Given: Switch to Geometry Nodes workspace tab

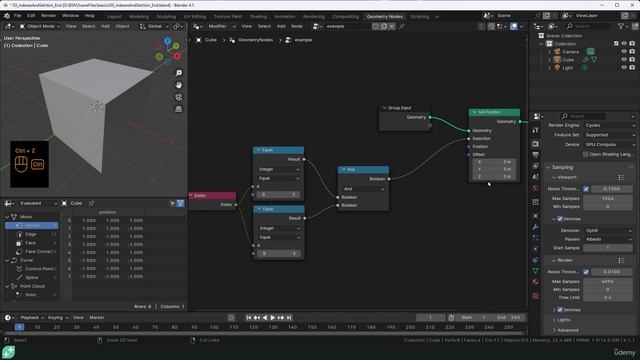Looking at the screenshot, I should click(x=384, y=16).
